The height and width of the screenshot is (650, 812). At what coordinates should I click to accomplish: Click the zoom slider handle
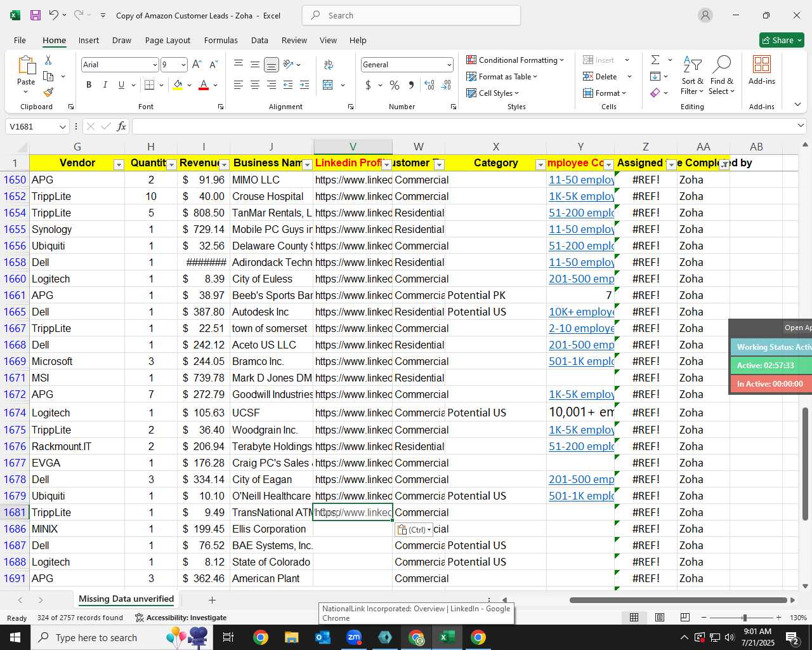coord(744,618)
